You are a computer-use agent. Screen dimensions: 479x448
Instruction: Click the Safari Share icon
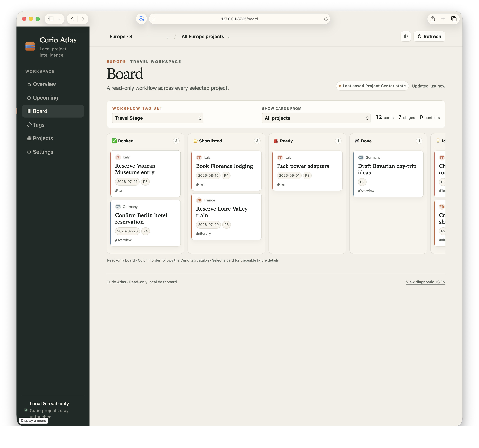pos(433,19)
